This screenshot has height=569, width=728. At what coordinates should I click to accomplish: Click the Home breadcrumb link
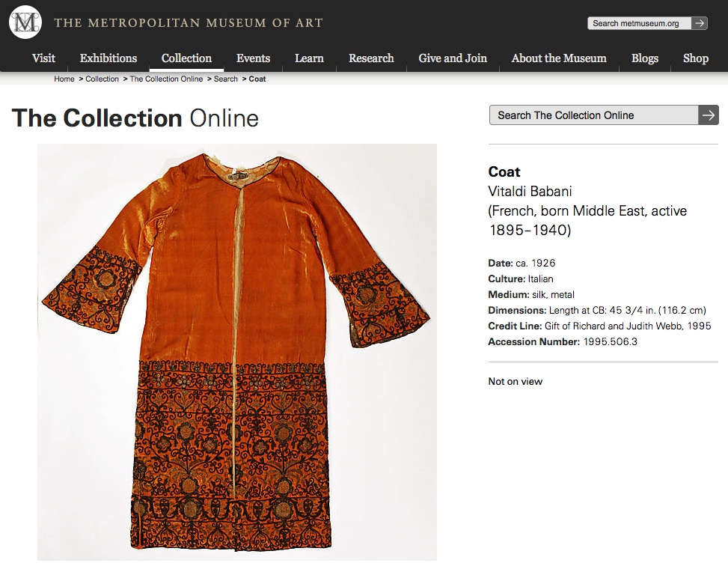point(64,79)
